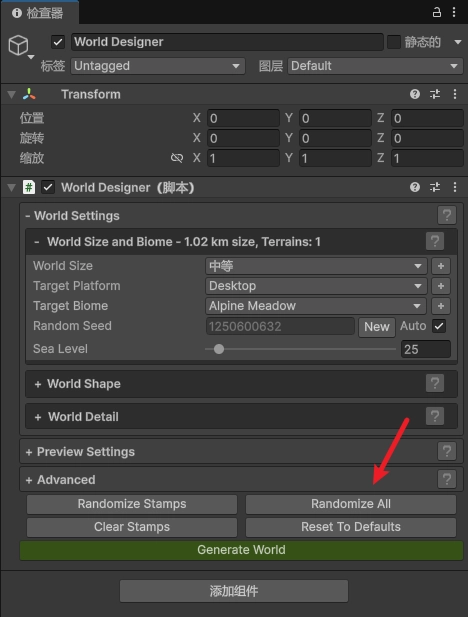Click the rotation Y value field
The image size is (468, 617).
[335, 138]
